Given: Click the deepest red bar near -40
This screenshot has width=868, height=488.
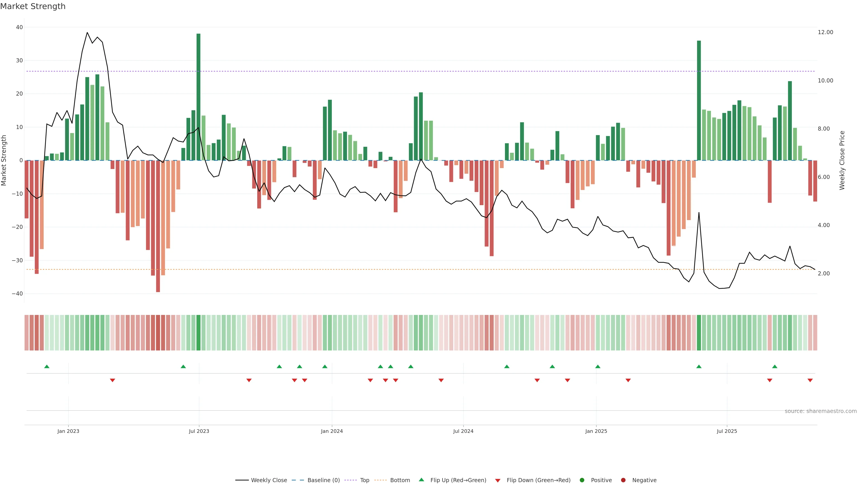Looking at the screenshot, I should 158,226.
